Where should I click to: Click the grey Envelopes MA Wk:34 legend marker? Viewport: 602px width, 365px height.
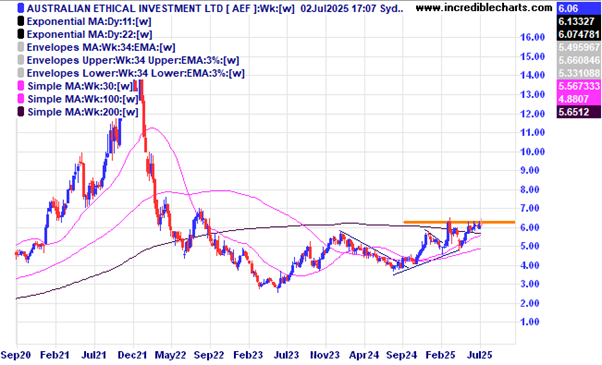(21, 47)
